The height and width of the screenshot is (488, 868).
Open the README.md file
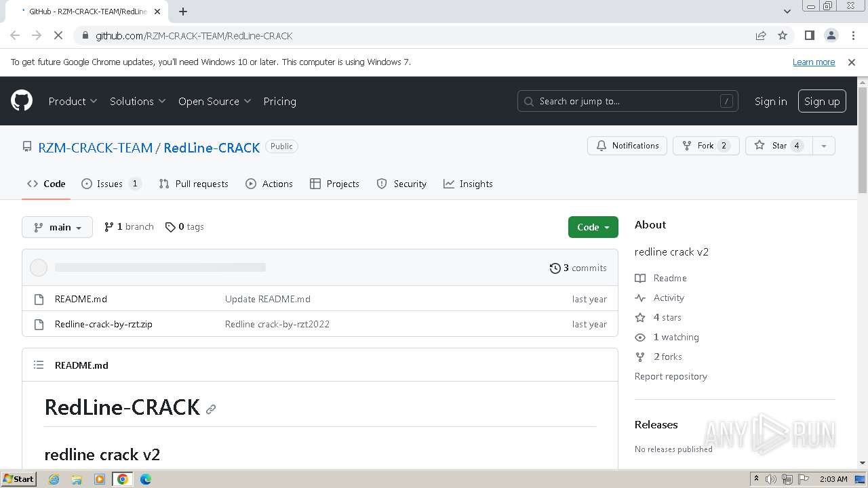tap(81, 299)
